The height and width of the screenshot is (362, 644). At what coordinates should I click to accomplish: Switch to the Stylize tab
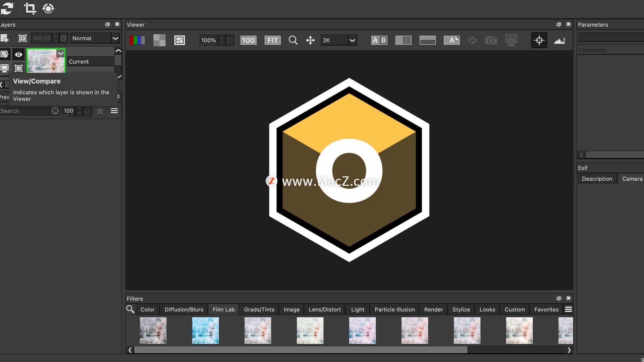(461, 309)
